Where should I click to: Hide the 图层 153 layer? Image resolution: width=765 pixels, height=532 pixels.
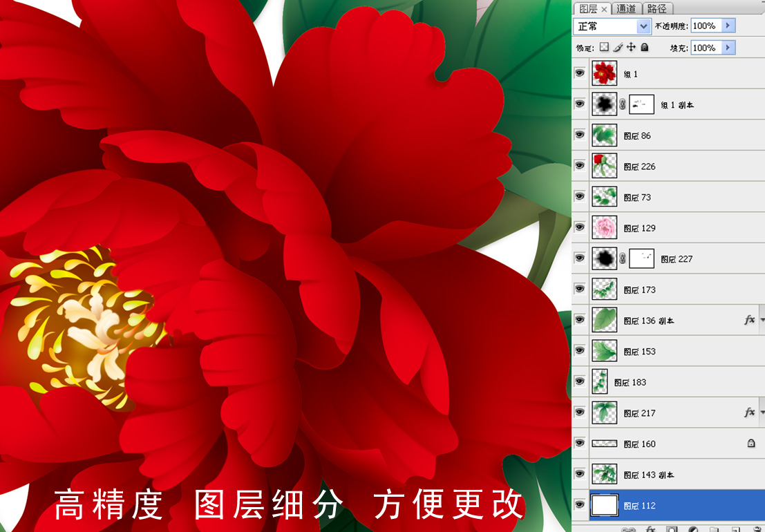click(x=580, y=350)
